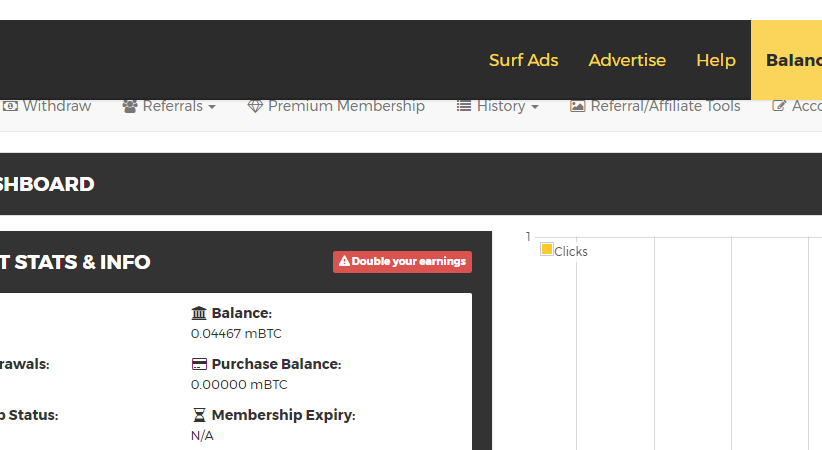Click the warning triangle in Double your earnings
This screenshot has height=450, width=822.
coord(344,262)
